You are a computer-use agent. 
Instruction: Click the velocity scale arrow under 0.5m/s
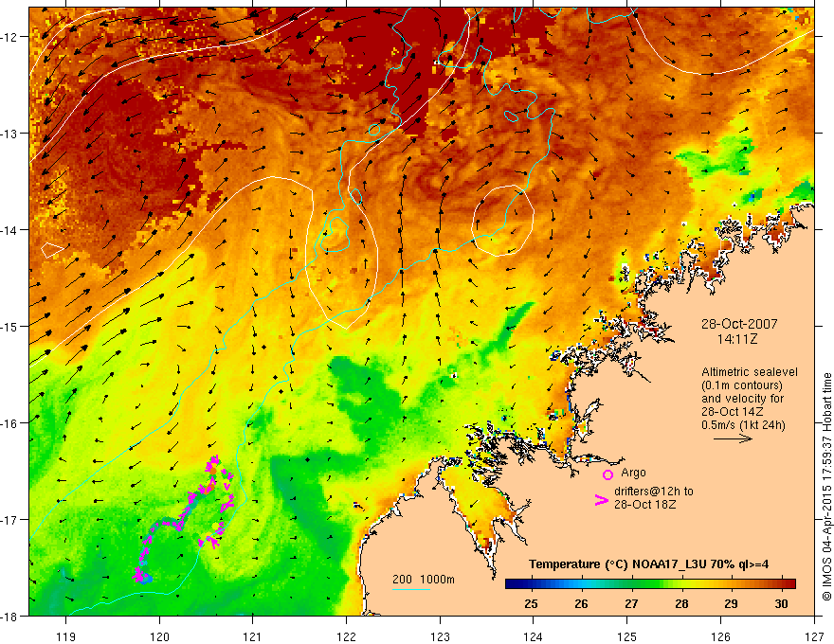click(733, 438)
